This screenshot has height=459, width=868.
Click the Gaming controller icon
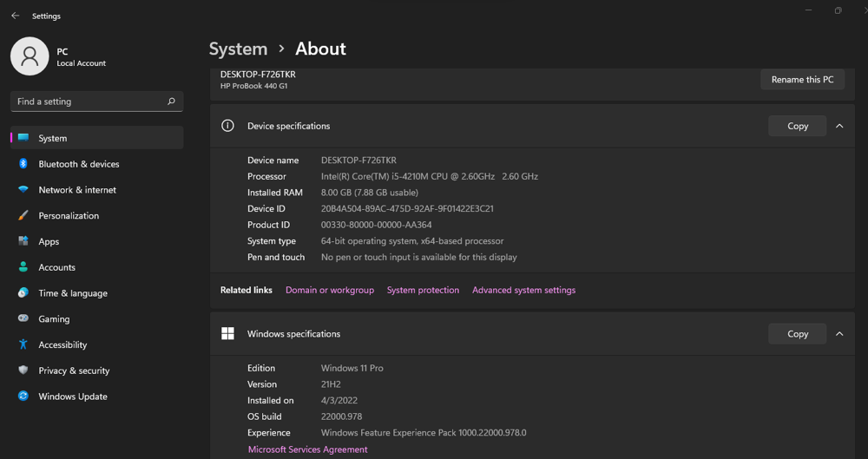click(x=23, y=318)
